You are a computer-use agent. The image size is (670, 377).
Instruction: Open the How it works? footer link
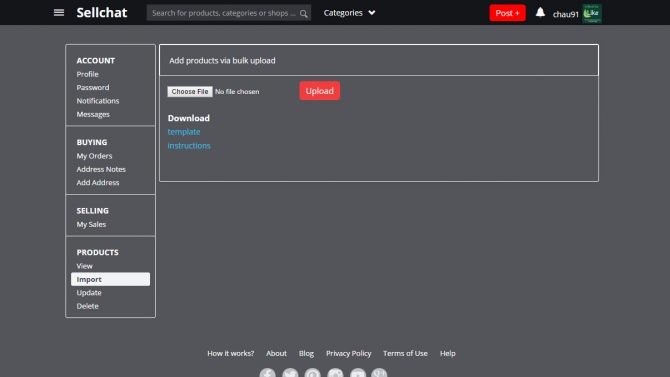[x=231, y=353]
